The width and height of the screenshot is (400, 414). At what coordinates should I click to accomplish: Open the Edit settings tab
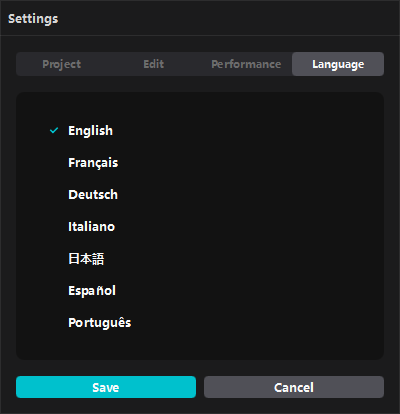click(x=154, y=64)
